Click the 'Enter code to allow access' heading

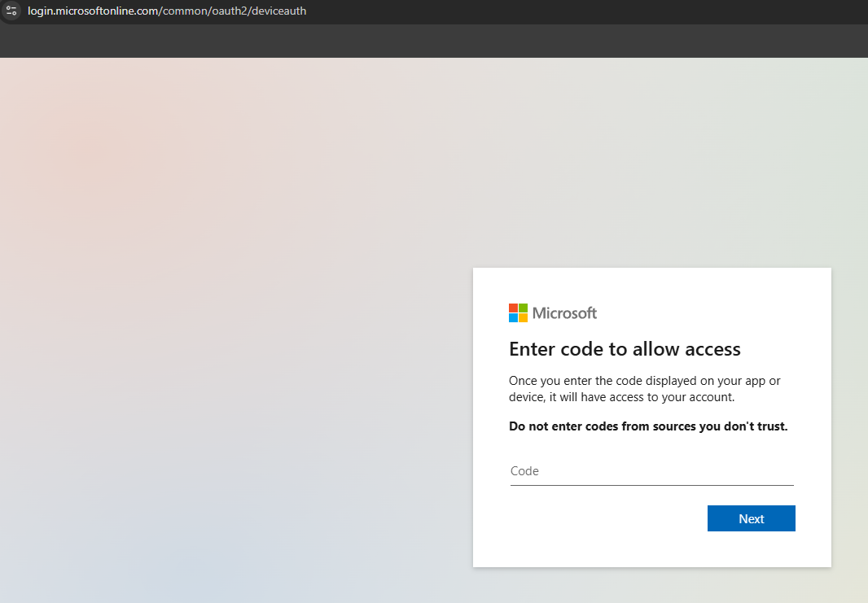(x=625, y=349)
